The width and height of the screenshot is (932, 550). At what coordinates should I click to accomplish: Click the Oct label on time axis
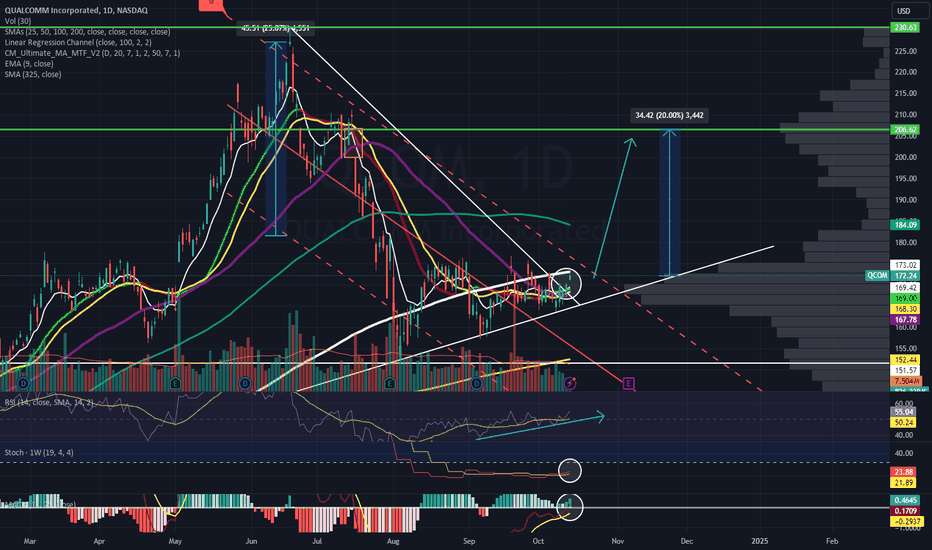538,541
